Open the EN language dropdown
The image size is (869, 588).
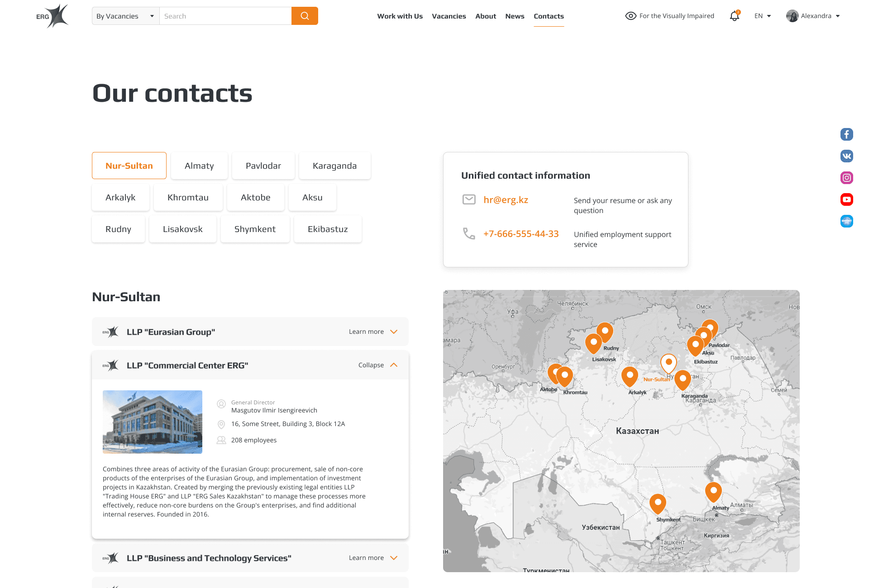click(x=762, y=16)
